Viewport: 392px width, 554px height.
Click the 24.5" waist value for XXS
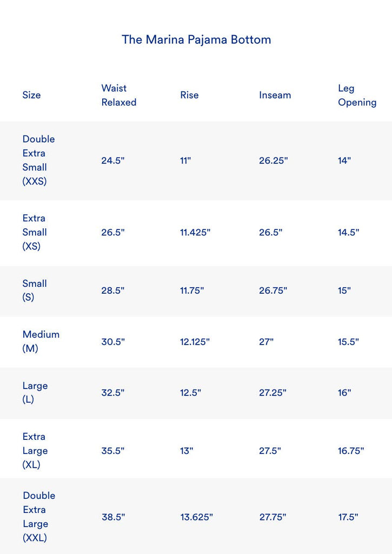click(x=112, y=161)
